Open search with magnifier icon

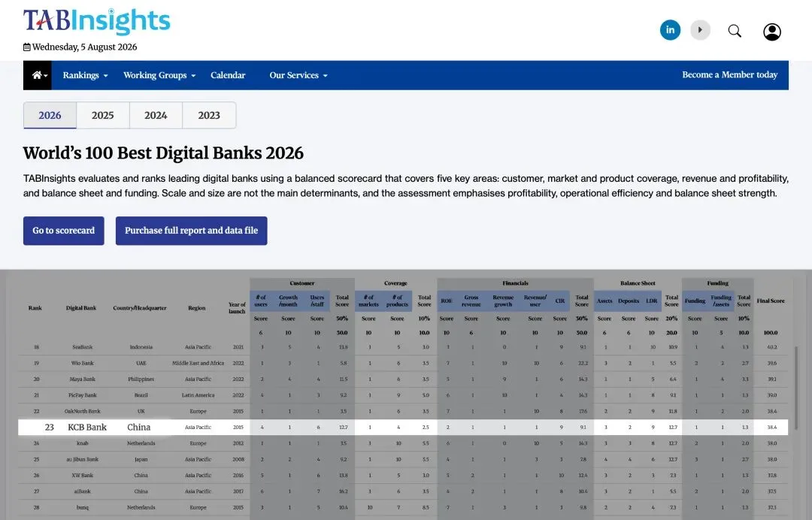[735, 31]
